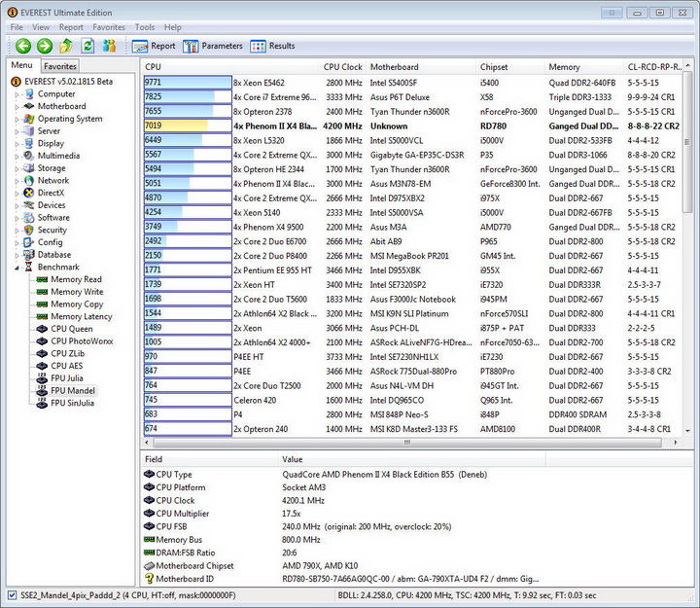700x608 pixels.
Task: Select the Config tree icon
Action: (x=29, y=242)
